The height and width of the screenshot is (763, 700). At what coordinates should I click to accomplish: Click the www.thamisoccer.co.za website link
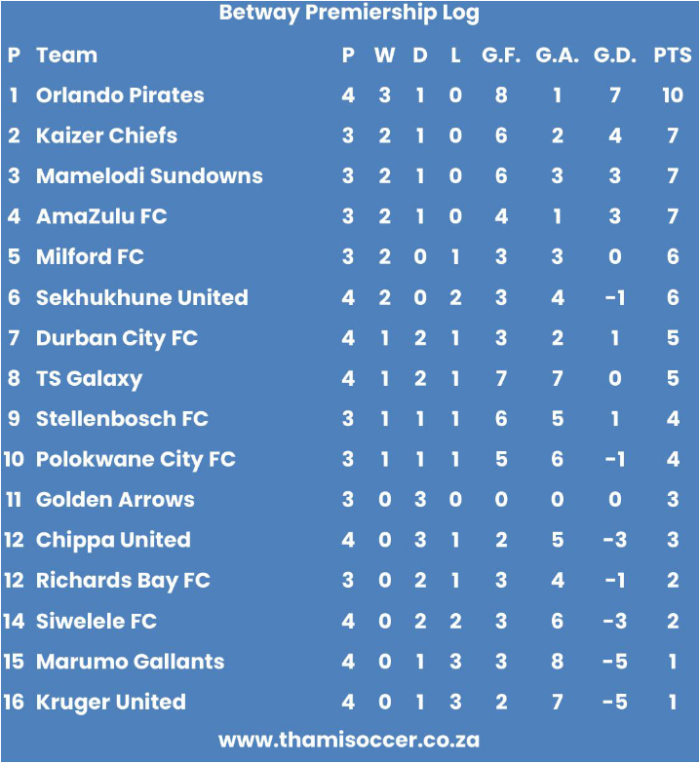coord(349,741)
